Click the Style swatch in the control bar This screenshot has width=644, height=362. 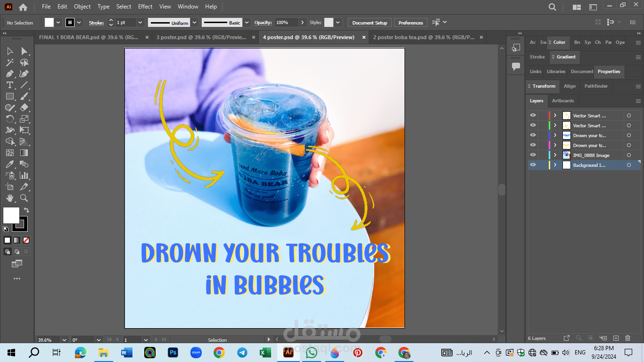(x=329, y=23)
